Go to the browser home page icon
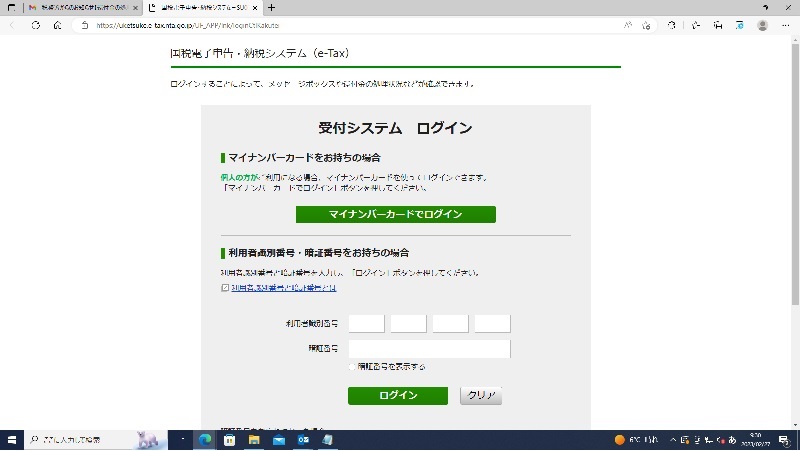 pyautogui.click(x=58, y=25)
